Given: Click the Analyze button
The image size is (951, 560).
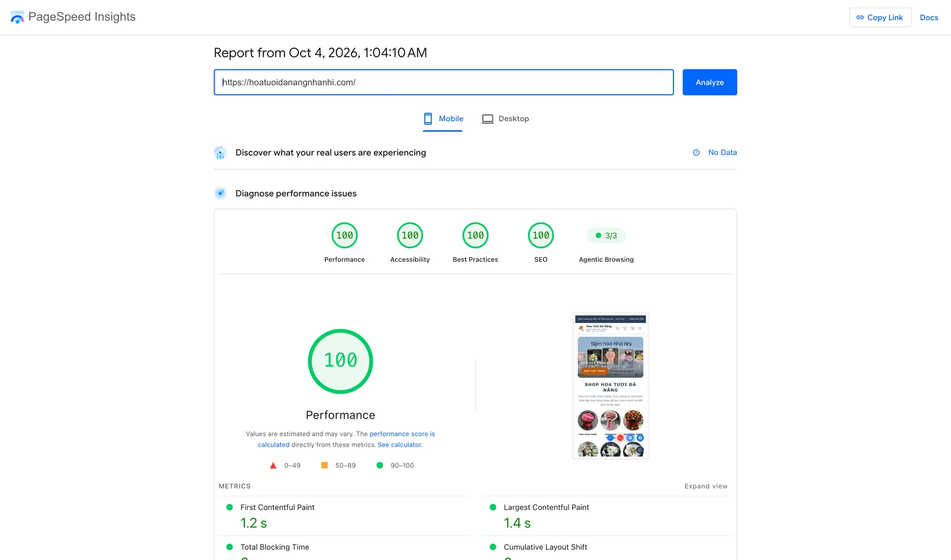Looking at the screenshot, I should coord(710,82).
